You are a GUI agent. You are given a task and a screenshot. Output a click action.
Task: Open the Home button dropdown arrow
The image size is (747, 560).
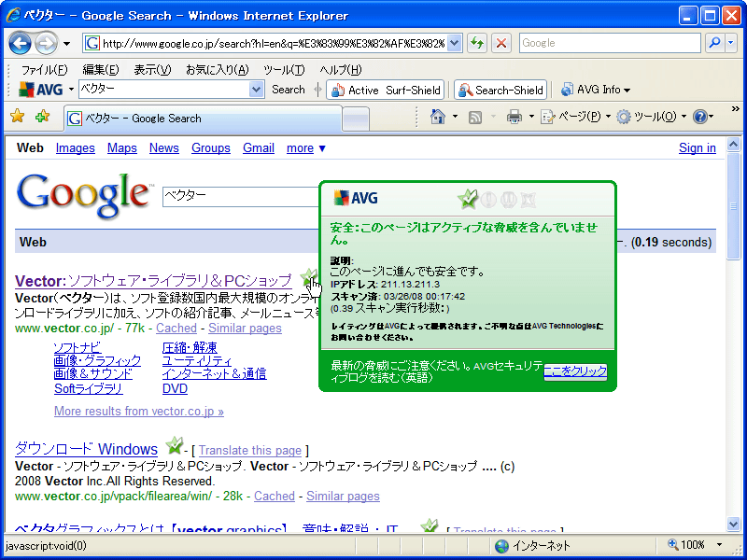pyautogui.click(x=455, y=117)
